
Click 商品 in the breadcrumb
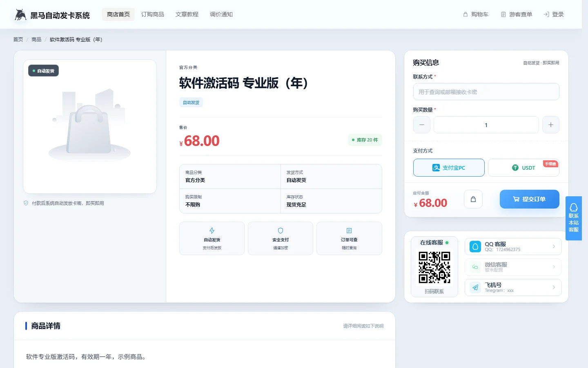[36, 40]
